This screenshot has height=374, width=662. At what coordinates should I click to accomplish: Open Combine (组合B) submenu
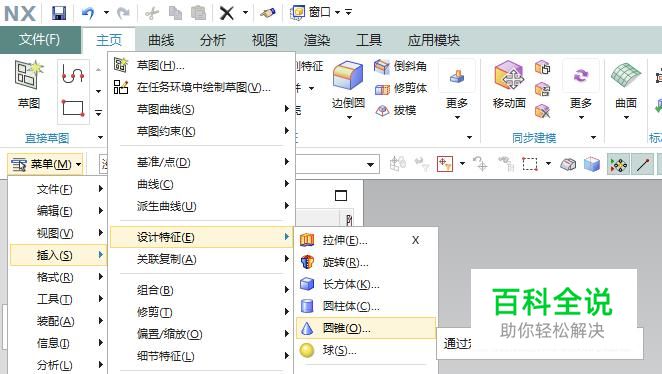tap(202, 290)
